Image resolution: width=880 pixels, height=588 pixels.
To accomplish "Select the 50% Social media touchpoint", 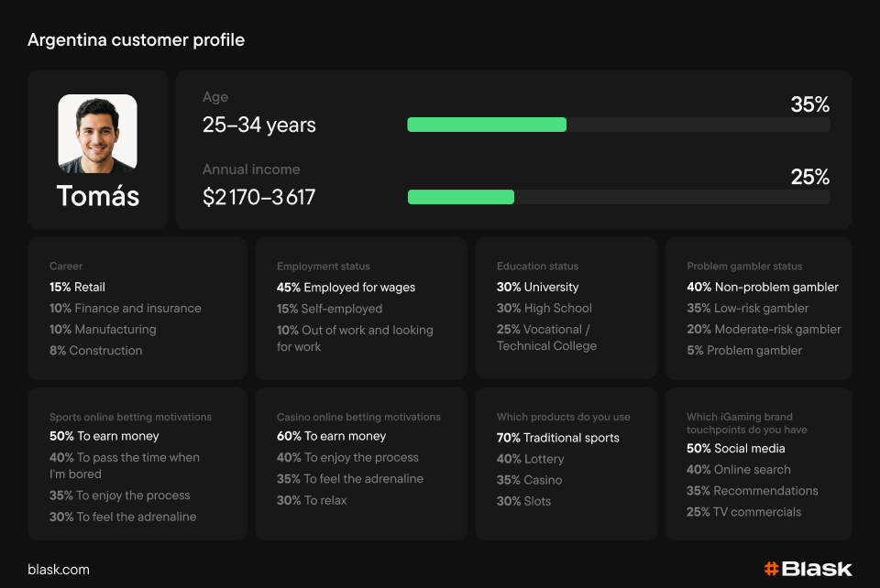I will tap(735, 448).
